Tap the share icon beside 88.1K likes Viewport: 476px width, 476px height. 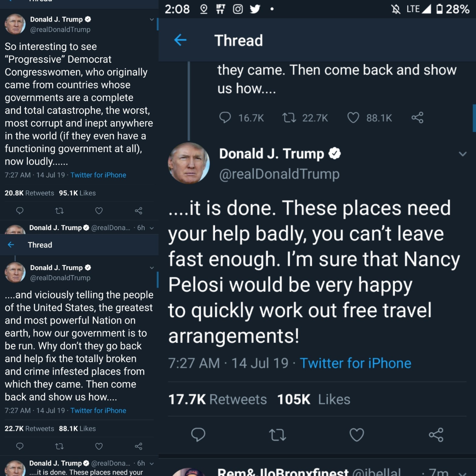(417, 118)
